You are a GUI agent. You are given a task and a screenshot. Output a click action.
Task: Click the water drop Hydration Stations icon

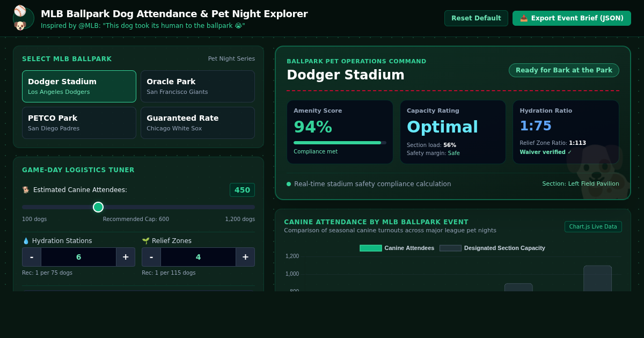pos(26,241)
